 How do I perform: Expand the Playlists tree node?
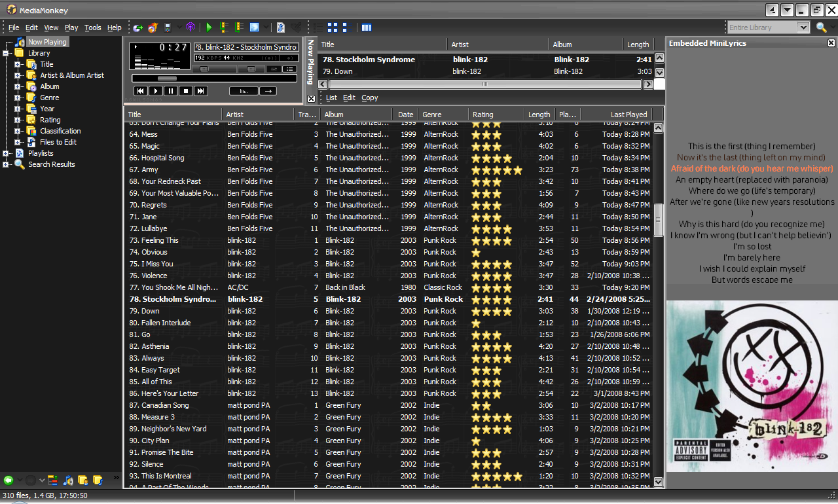click(7, 153)
